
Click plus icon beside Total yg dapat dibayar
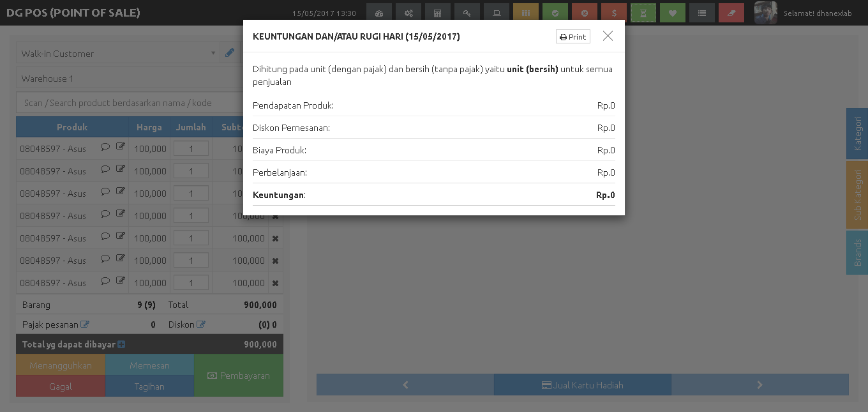pyautogui.click(x=121, y=344)
